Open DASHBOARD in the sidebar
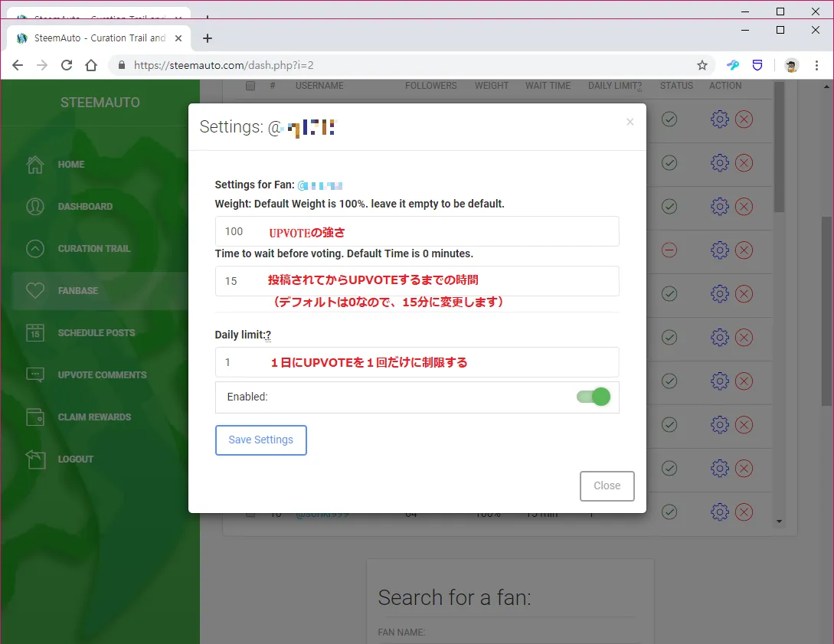Image resolution: width=834 pixels, height=644 pixels. click(x=85, y=206)
